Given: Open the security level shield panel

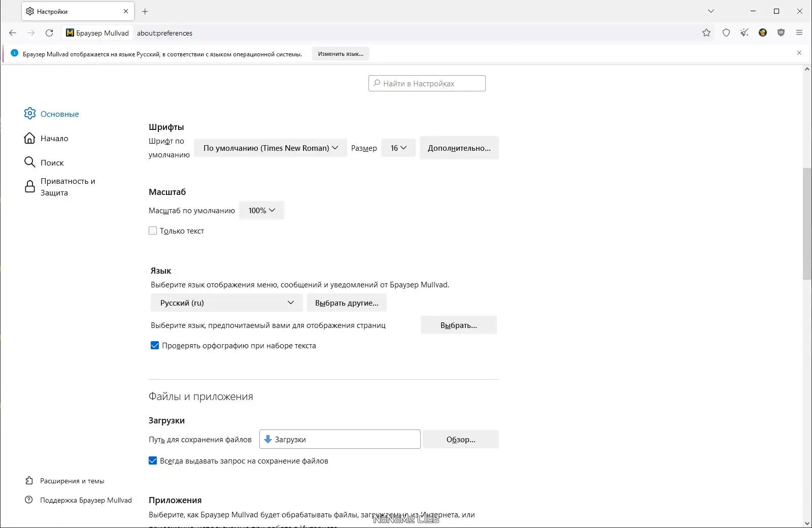Looking at the screenshot, I should tap(726, 33).
